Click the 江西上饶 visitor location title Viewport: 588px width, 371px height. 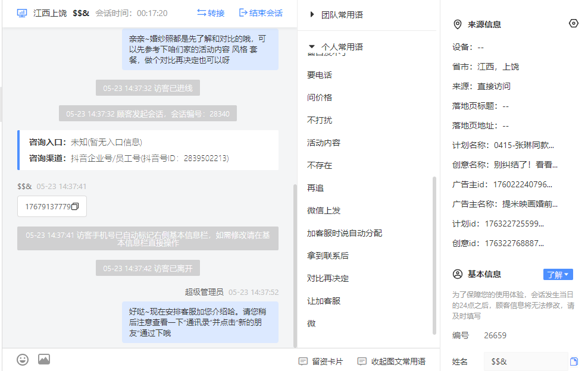coord(50,14)
